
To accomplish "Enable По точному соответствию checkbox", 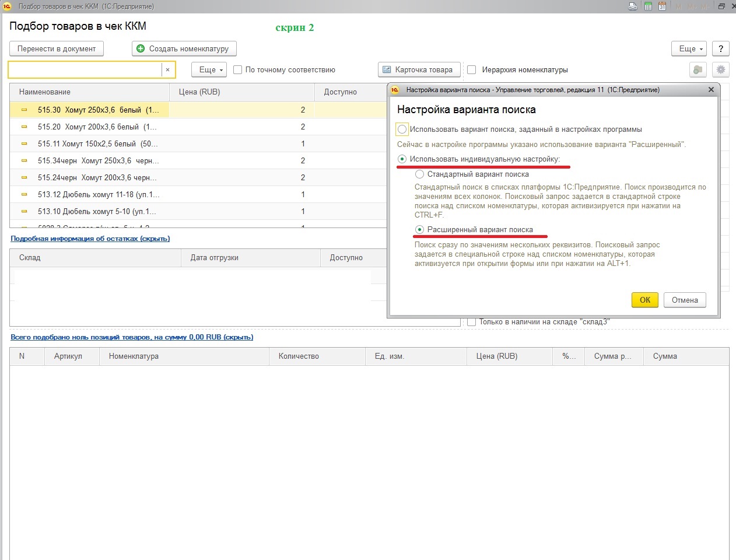I will tap(238, 70).
